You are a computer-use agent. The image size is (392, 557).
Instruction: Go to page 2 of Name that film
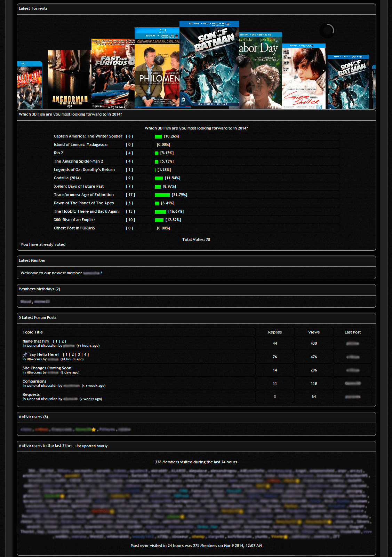[62, 341]
